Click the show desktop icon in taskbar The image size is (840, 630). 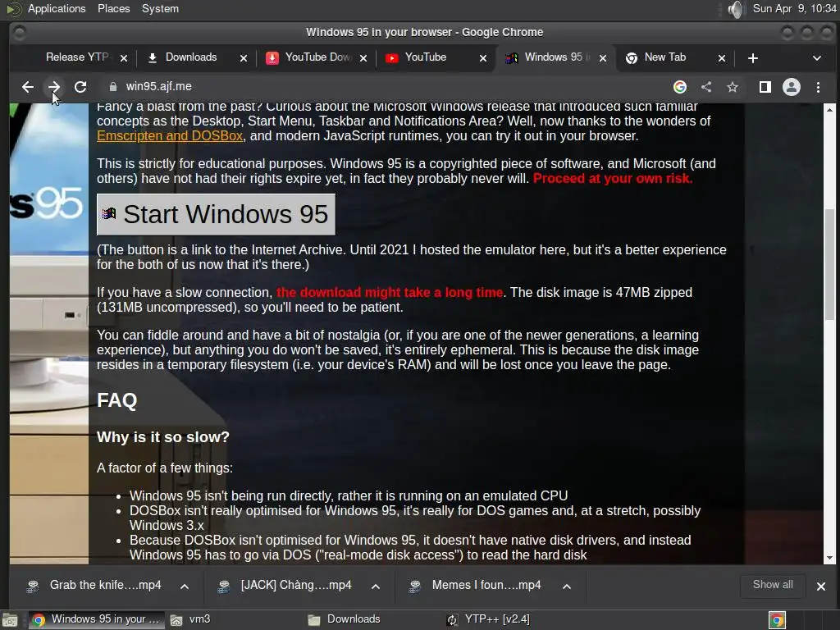10,620
